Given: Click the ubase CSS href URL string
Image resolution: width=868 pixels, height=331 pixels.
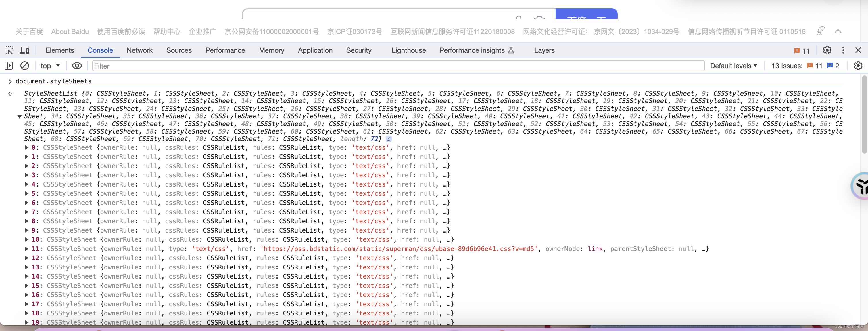Looking at the screenshot, I should pos(399,249).
